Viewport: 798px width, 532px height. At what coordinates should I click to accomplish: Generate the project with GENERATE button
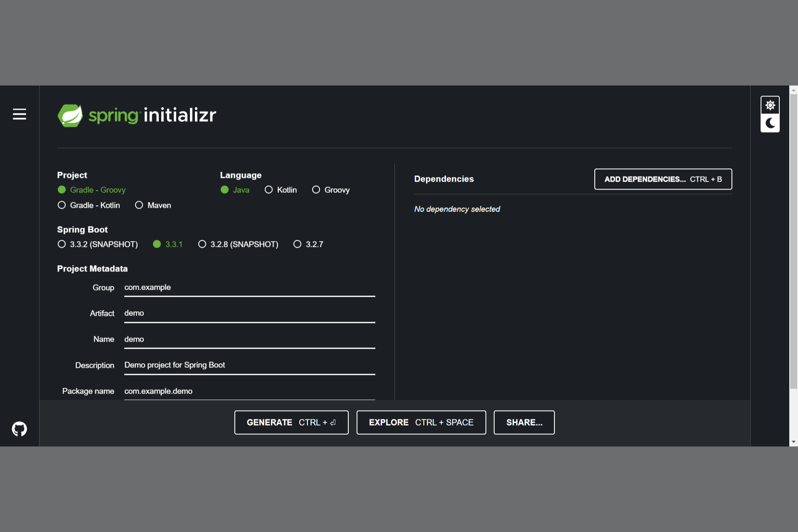click(291, 422)
